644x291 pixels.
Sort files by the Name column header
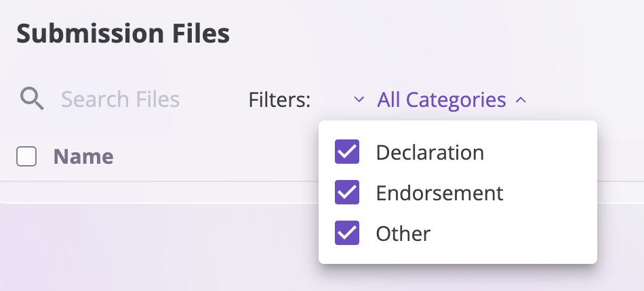click(x=83, y=156)
